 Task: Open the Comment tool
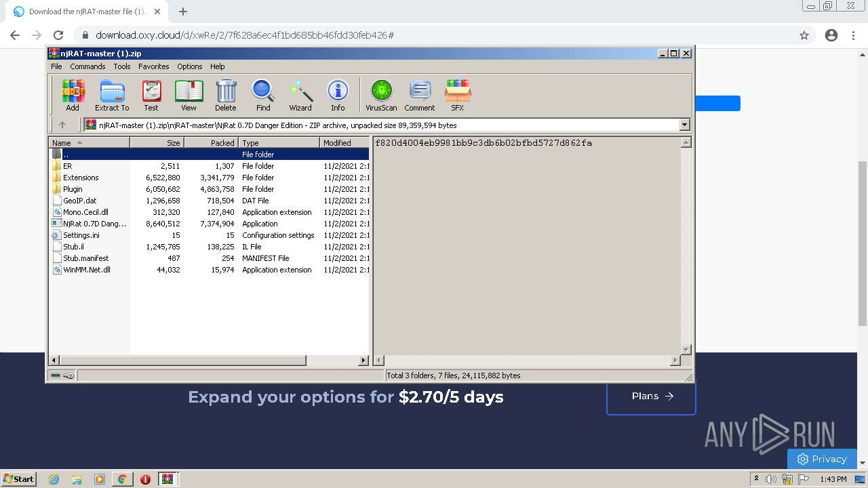click(420, 96)
